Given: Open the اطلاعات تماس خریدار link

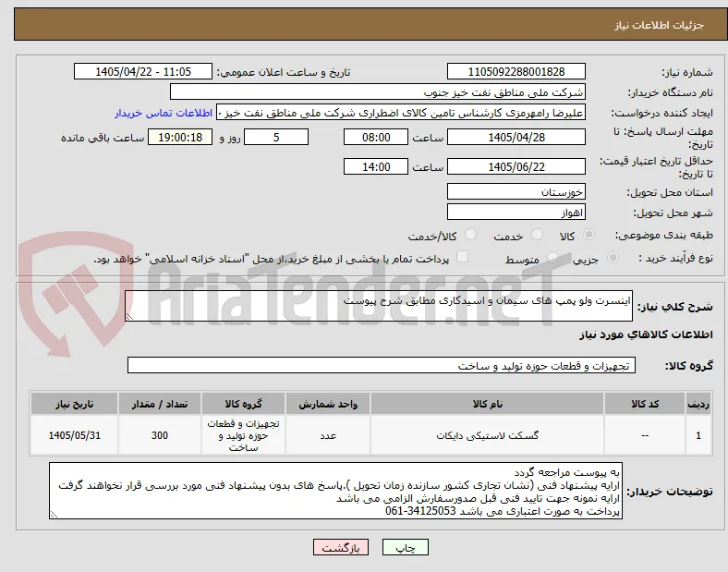Looking at the screenshot, I should click(x=164, y=113).
